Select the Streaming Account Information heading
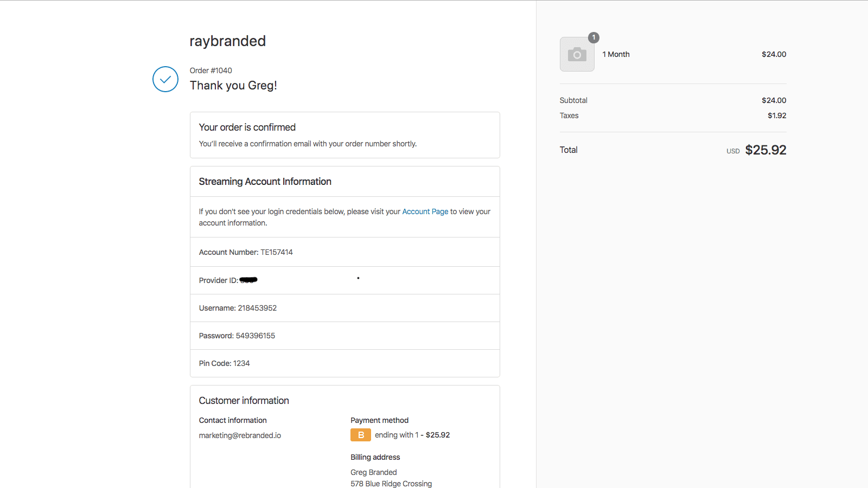The image size is (868, 488). click(265, 181)
